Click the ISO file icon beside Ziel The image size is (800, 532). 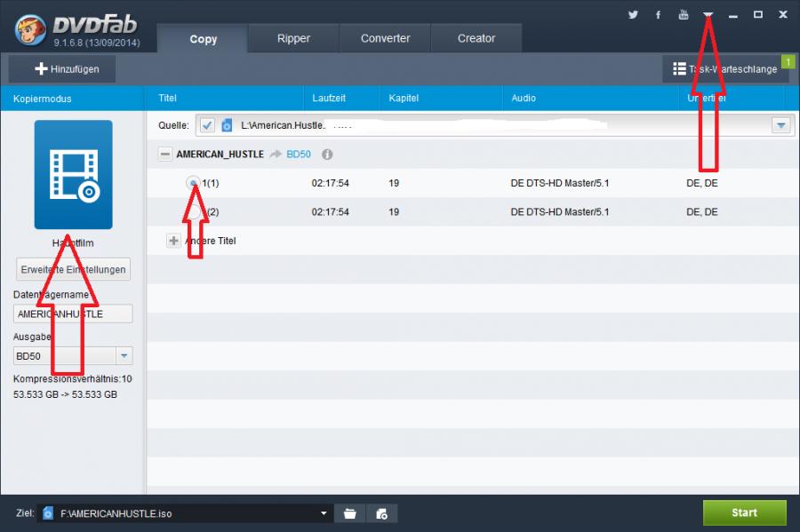click(47, 512)
